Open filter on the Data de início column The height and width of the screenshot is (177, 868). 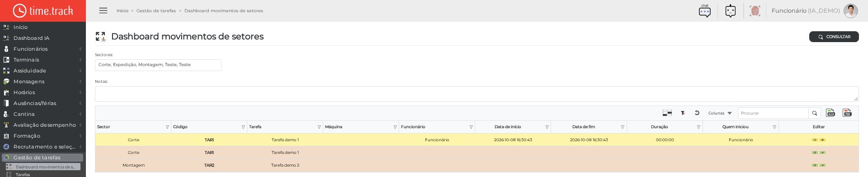click(x=547, y=127)
